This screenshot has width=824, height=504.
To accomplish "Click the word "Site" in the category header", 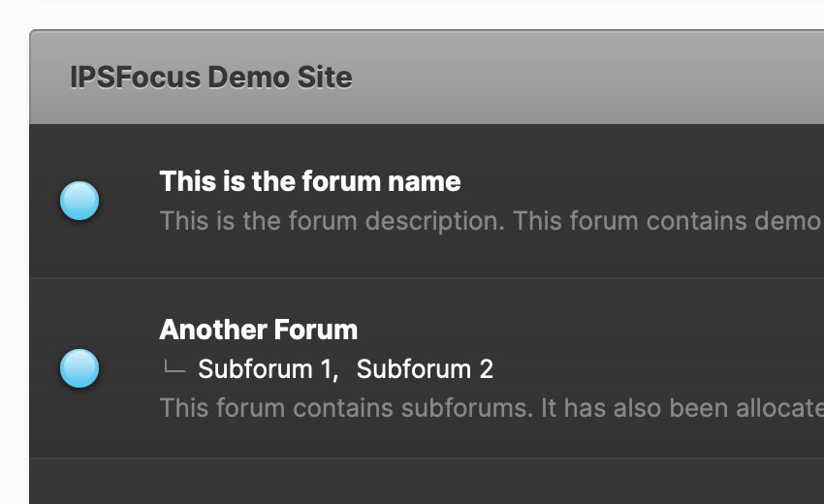I will (x=326, y=78).
